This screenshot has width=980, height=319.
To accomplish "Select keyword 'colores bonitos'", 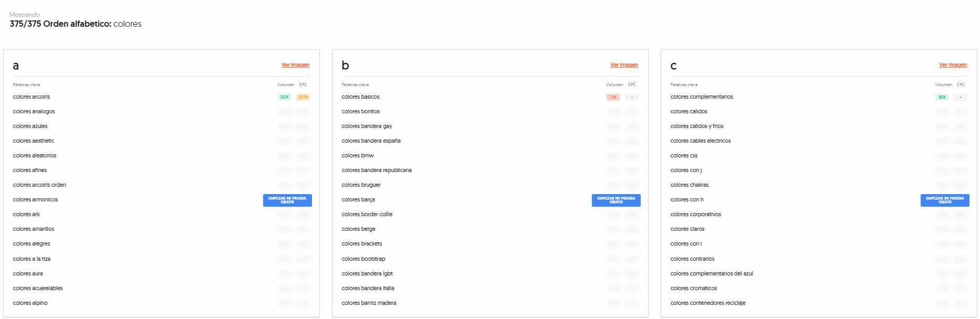I will coord(360,112).
